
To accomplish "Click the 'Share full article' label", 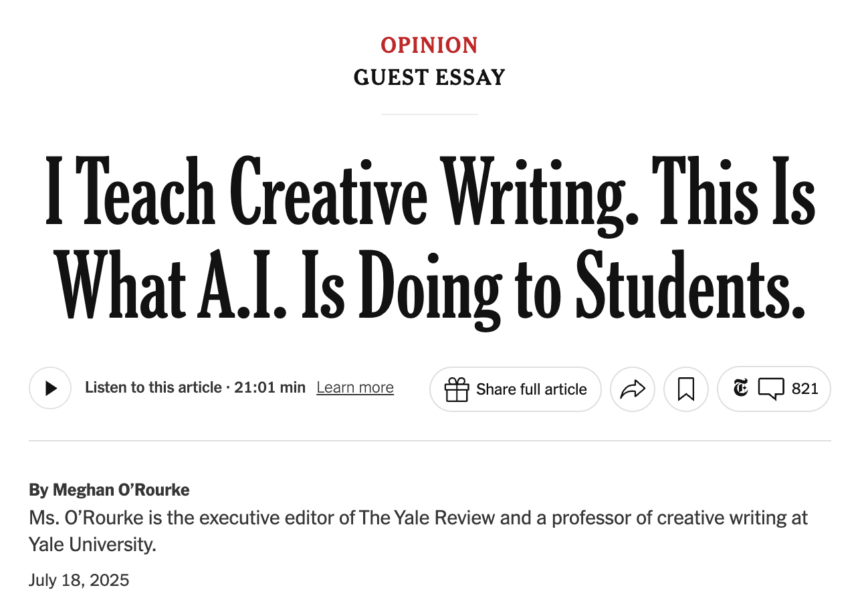I will (531, 389).
